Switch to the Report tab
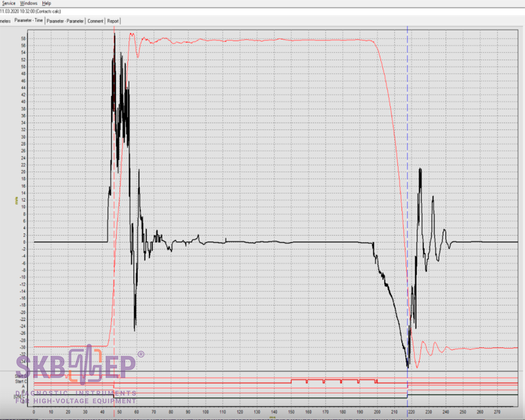The height and width of the screenshot is (420, 525). point(113,21)
